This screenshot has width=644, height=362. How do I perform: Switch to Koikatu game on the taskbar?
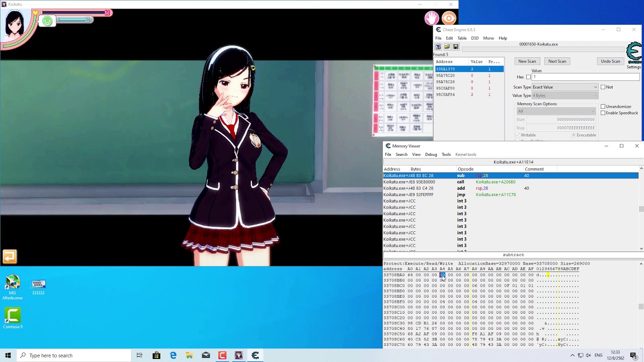[x=238, y=355]
